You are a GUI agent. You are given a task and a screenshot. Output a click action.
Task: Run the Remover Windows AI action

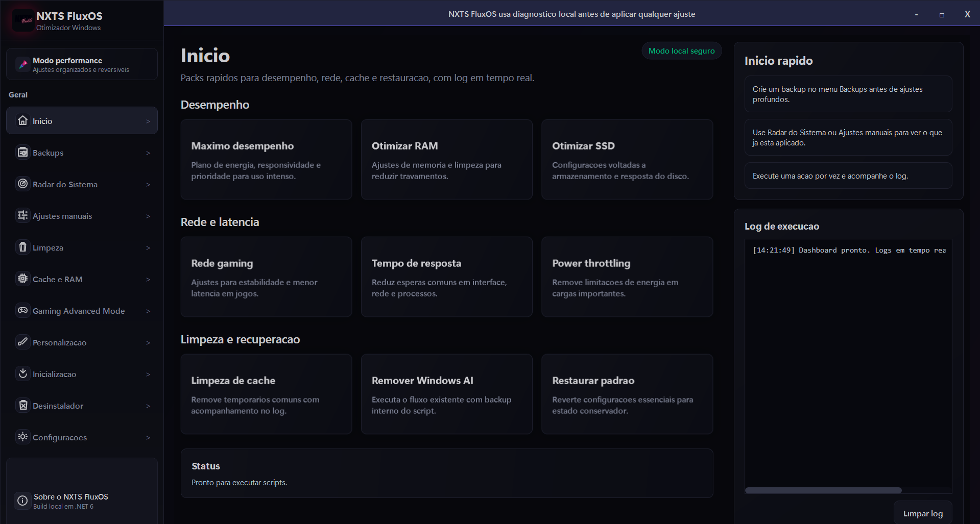446,394
